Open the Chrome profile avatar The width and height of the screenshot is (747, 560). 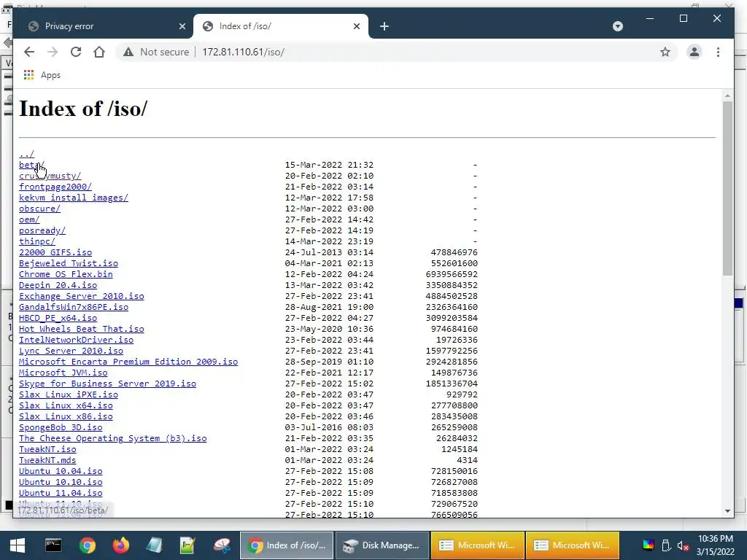coord(694,52)
